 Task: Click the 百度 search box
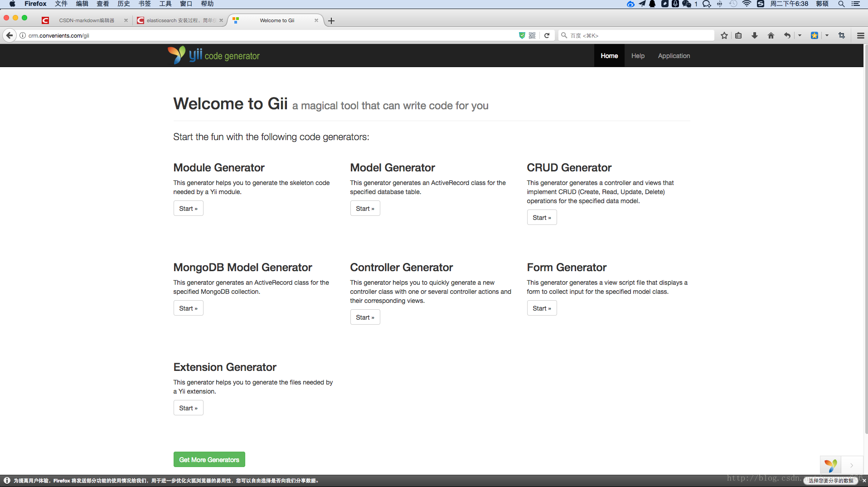coord(636,35)
